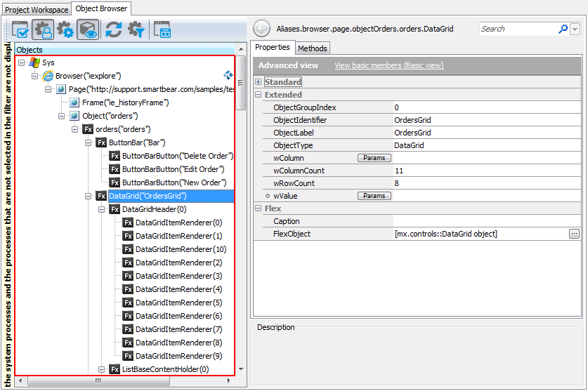Refresh the object tree with arrows icon
Viewport: 588px width, 391px height.
click(114, 29)
